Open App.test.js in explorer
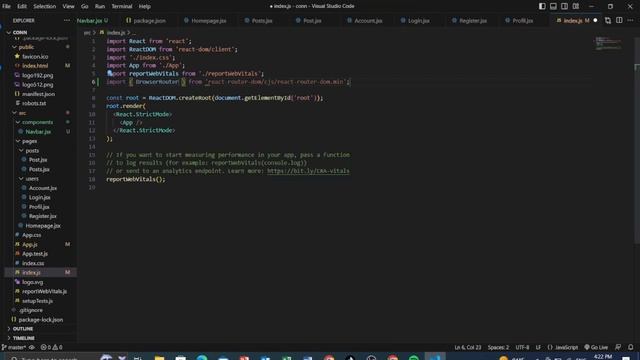 pyautogui.click(x=35, y=253)
